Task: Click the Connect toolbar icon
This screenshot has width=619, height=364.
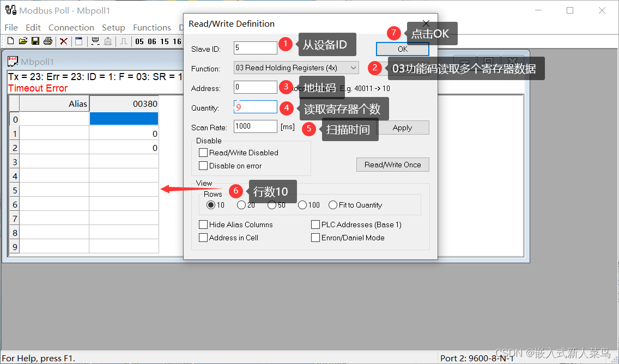Action: [95, 41]
